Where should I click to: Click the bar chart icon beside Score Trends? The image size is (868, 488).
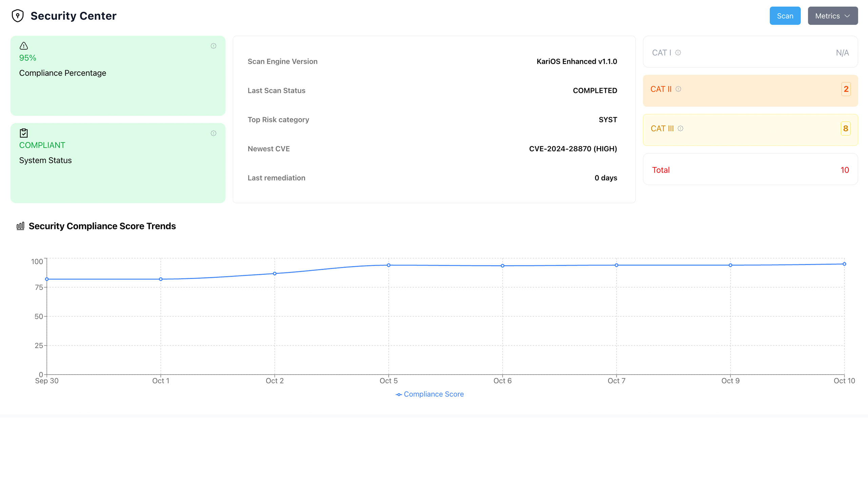click(x=20, y=226)
